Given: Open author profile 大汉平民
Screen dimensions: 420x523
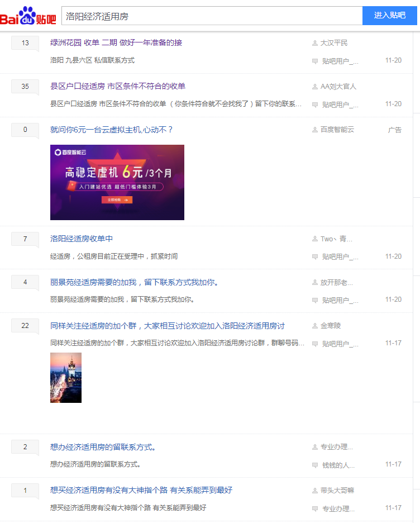Looking at the screenshot, I should pyautogui.click(x=333, y=43).
